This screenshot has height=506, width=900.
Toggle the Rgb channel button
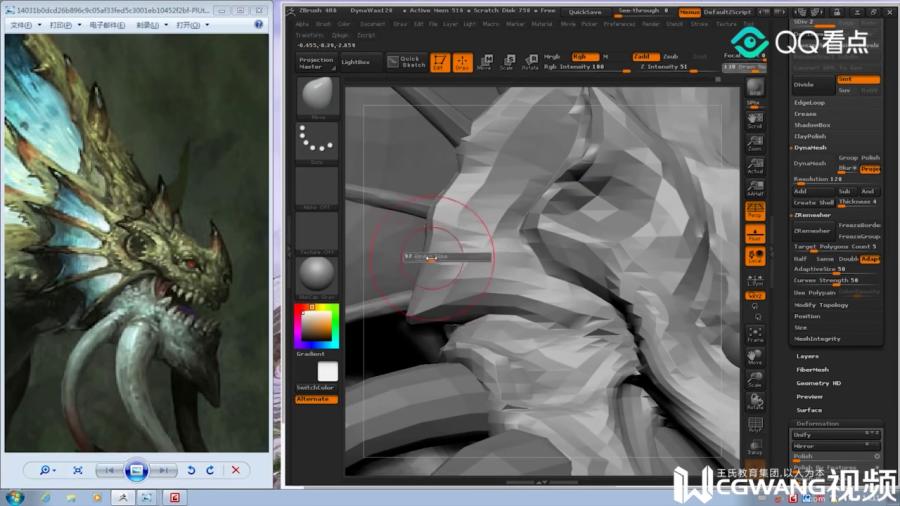tap(584, 56)
